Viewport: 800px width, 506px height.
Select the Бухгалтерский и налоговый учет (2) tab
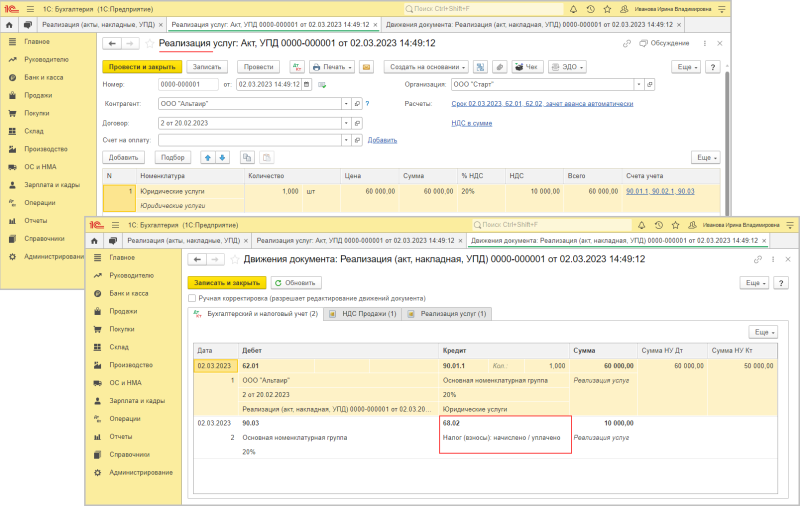pos(256,314)
